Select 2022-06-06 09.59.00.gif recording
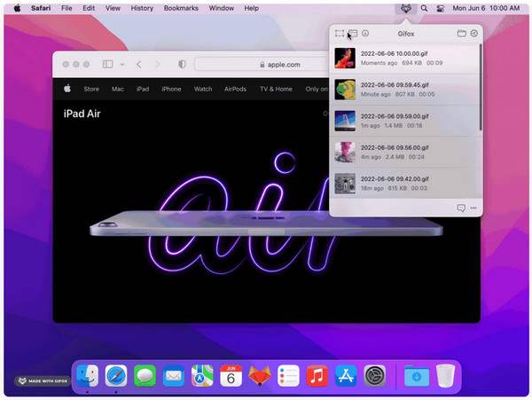 405,121
